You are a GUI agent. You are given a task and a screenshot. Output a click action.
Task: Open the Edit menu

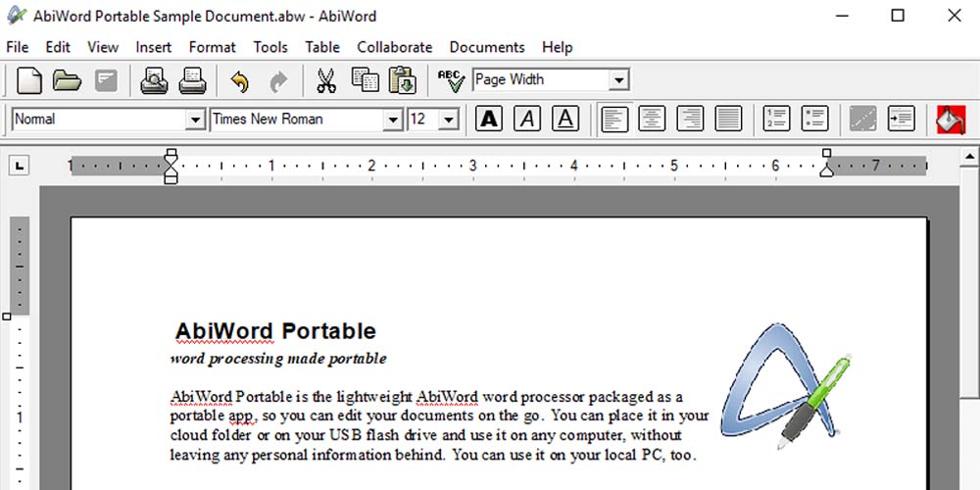coord(58,47)
